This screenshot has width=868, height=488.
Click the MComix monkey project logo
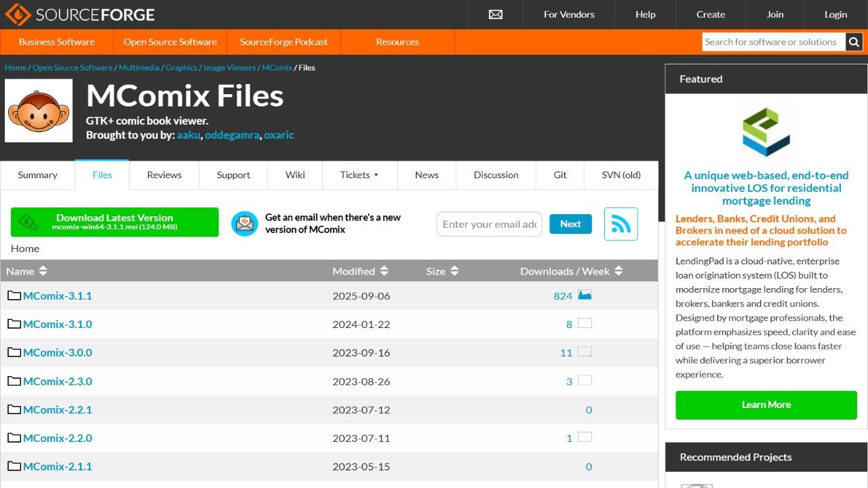pos(39,110)
